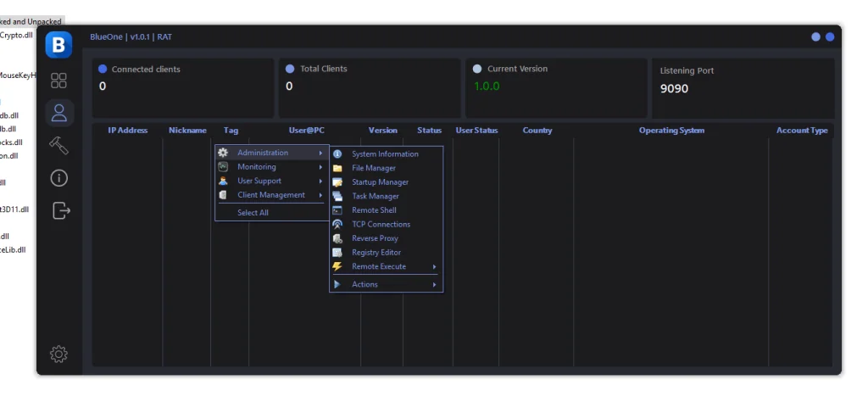Viewport: 868px width, 402px height.
Task: Click the Operating System column header
Action: click(x=671, y=131)
